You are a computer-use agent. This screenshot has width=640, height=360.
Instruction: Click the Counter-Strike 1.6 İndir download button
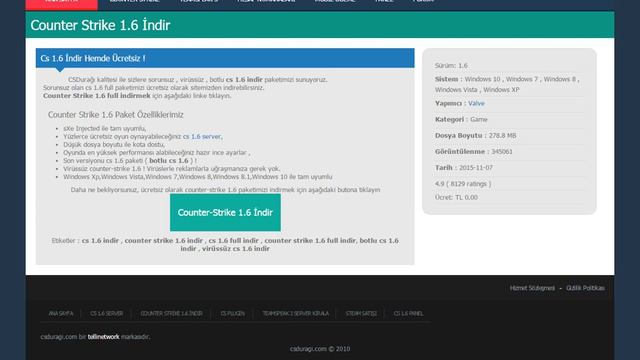tap(225, 212)
